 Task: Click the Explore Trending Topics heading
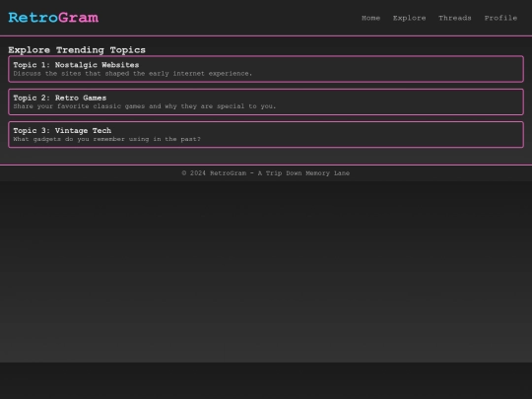[77, 50]
